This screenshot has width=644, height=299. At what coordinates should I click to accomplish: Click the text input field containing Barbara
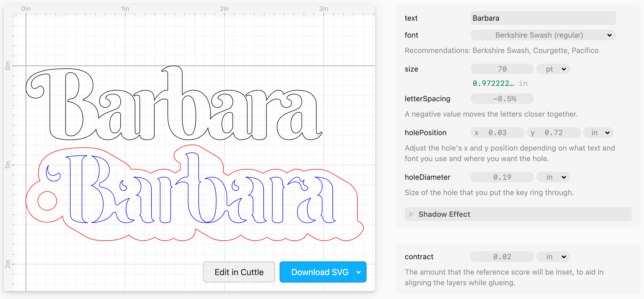(x=543, y=18)
